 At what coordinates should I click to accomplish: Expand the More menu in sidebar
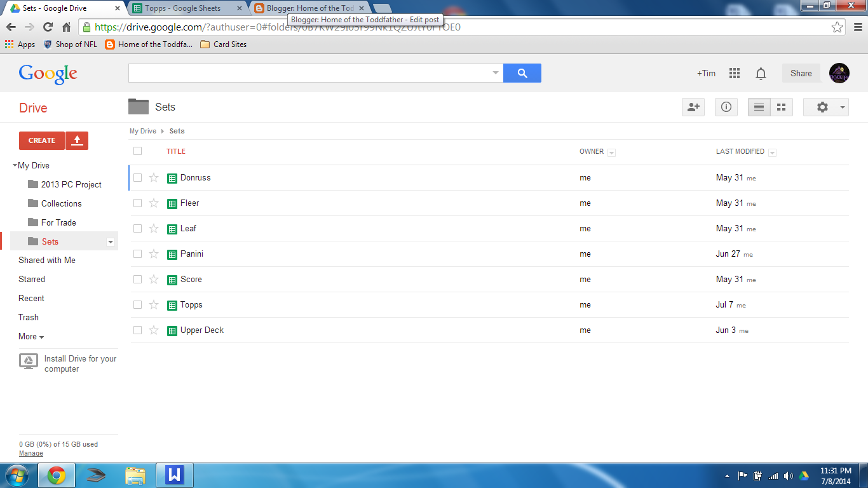(31, 337)
